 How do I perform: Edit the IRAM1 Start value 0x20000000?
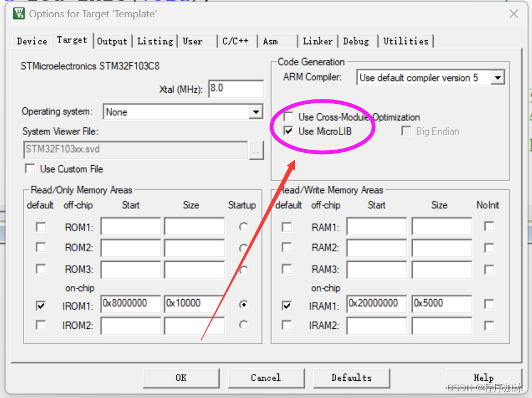pos(376,304)
